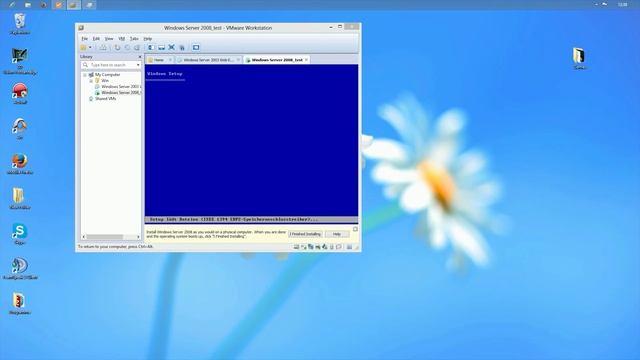Click the network adapter status bar icon
Screen dimensions: 640x360
[x=311, y=247]
